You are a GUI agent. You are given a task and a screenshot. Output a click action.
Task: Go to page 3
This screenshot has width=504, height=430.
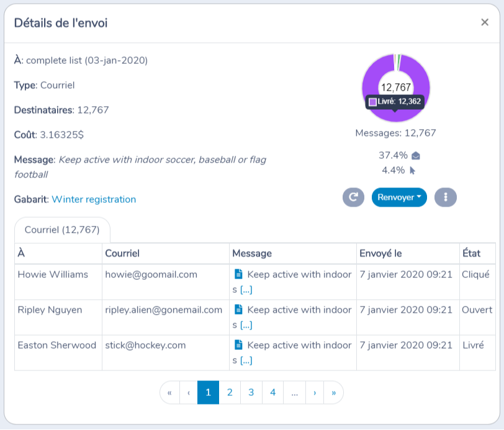[251, 392]
